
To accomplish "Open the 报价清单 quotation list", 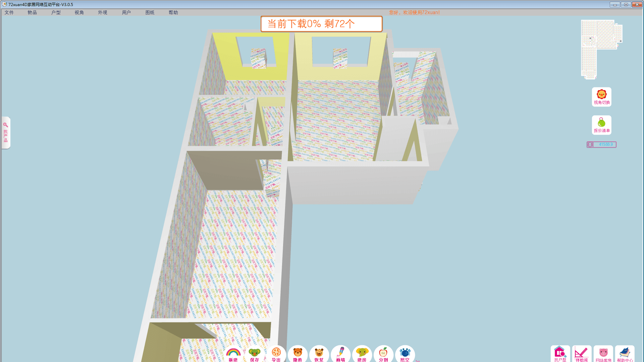I will pyautogui.click(x=601, y=125).
